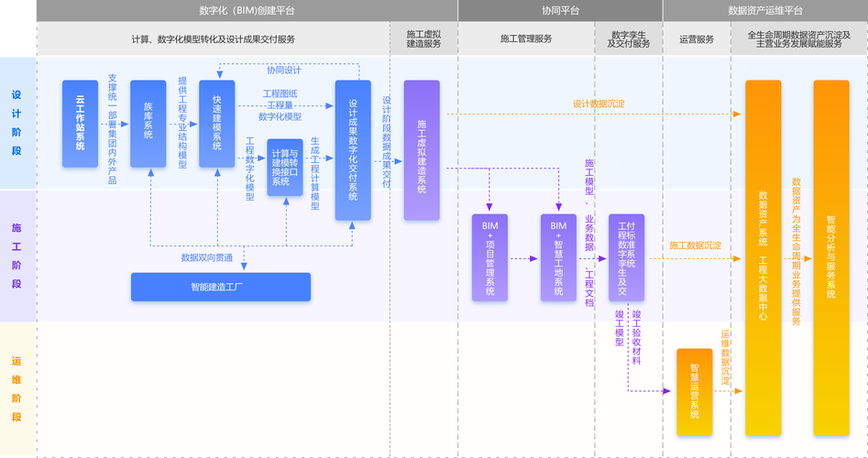Viewport: 868px width, 458px height.
Task: Click the 提供工程专业结构模型 label
Action: pyautogui.click(x=182, y=123)
